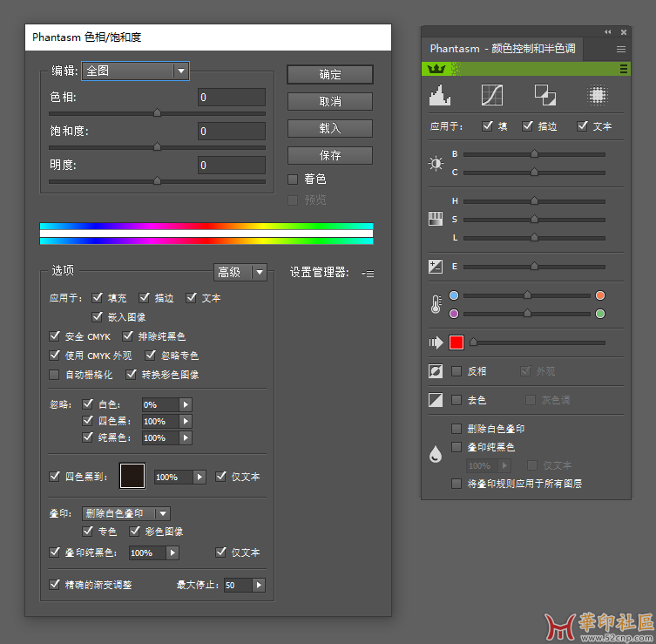Click the magenta tint endpoint dot
Viewport: 656px width, 644px height.
pyautogui.click(x=454, y=314)
